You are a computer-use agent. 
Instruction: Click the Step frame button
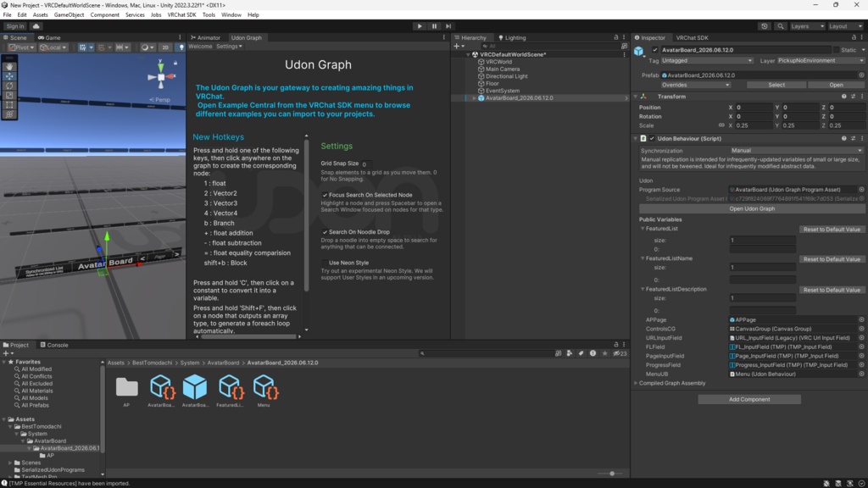(x=448, y=26)
